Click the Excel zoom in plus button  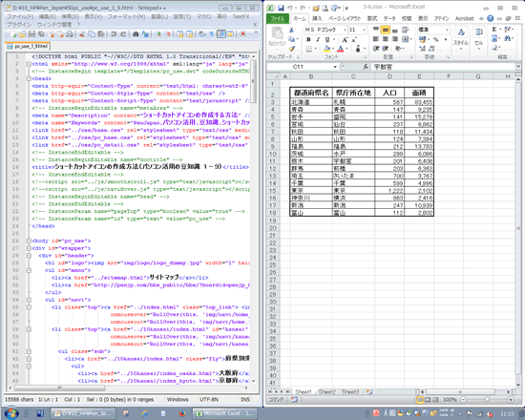pyautogui.click(x=511, y=400)
